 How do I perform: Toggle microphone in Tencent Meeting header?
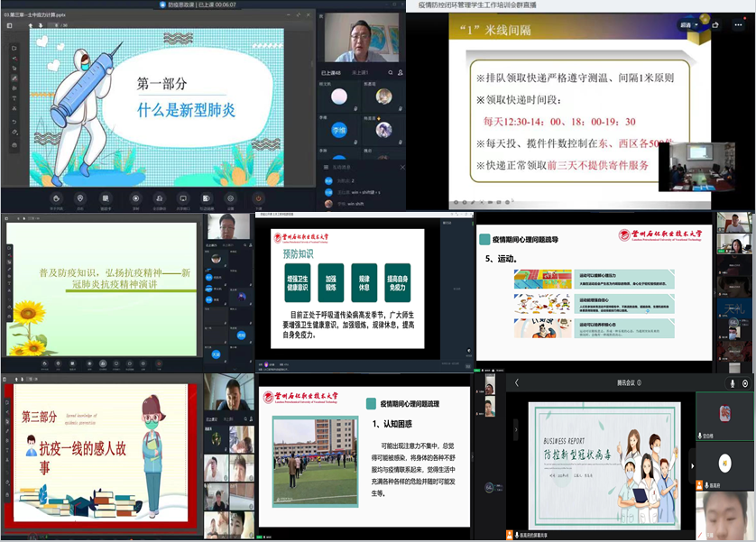(732, 383)
